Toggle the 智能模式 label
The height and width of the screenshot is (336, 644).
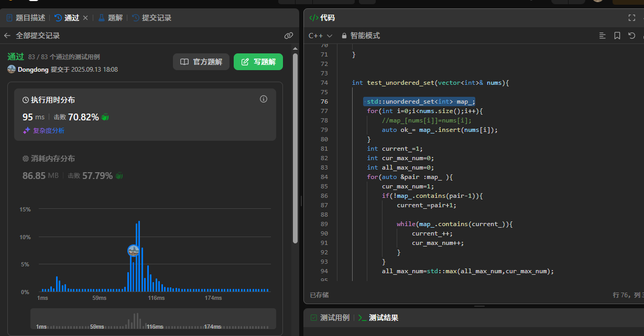[365, 36]
